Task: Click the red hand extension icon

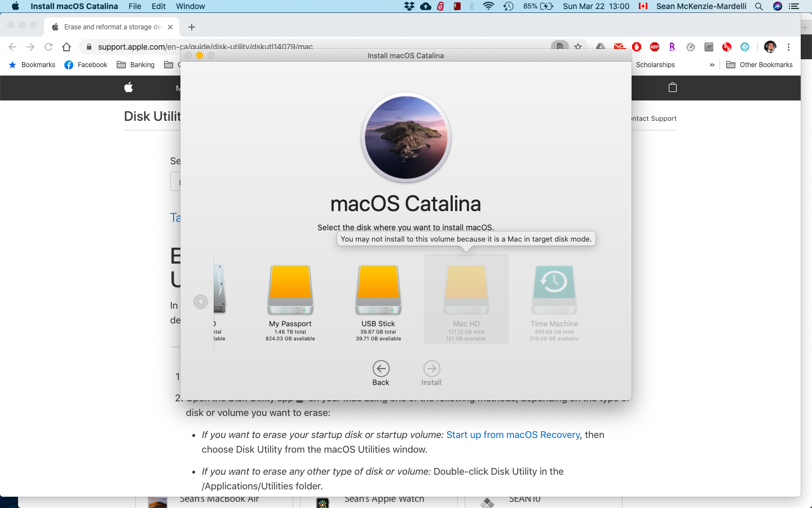Action: tap(637, 47)
